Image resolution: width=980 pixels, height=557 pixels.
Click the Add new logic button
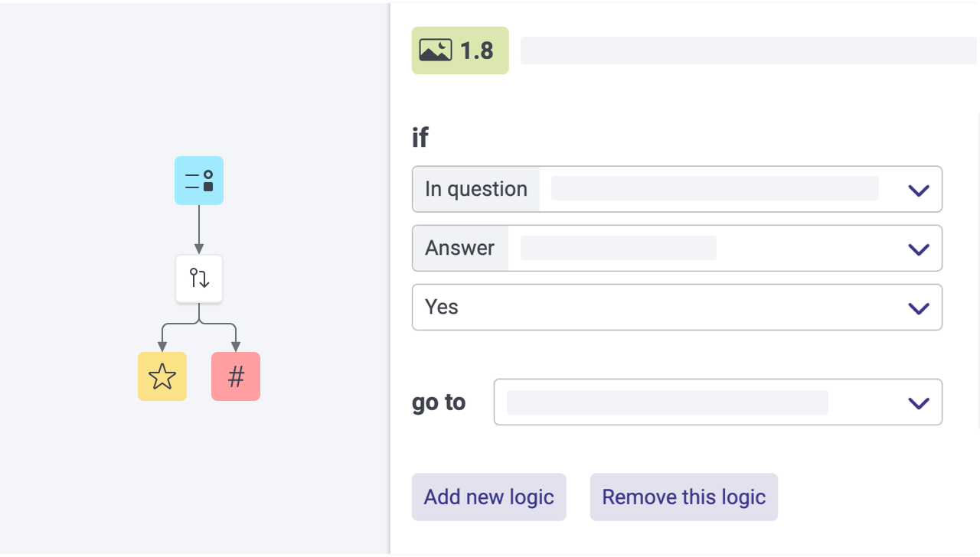click(488, 497)
